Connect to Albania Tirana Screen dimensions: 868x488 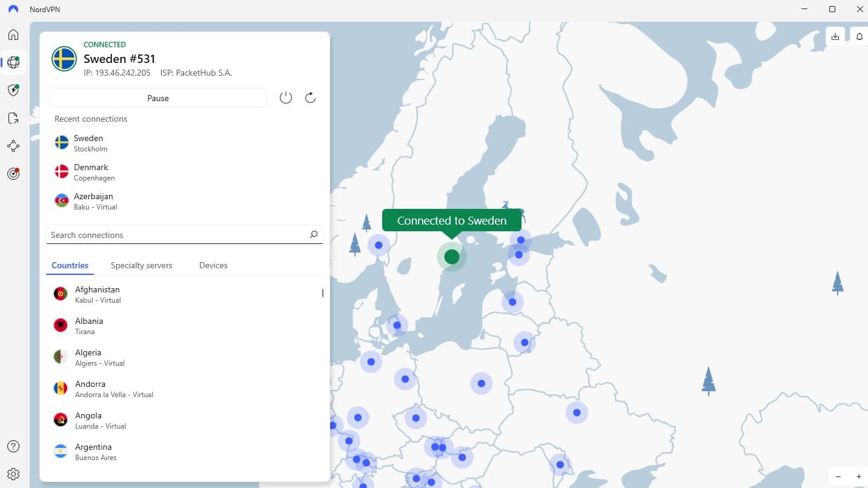[185, 326]
